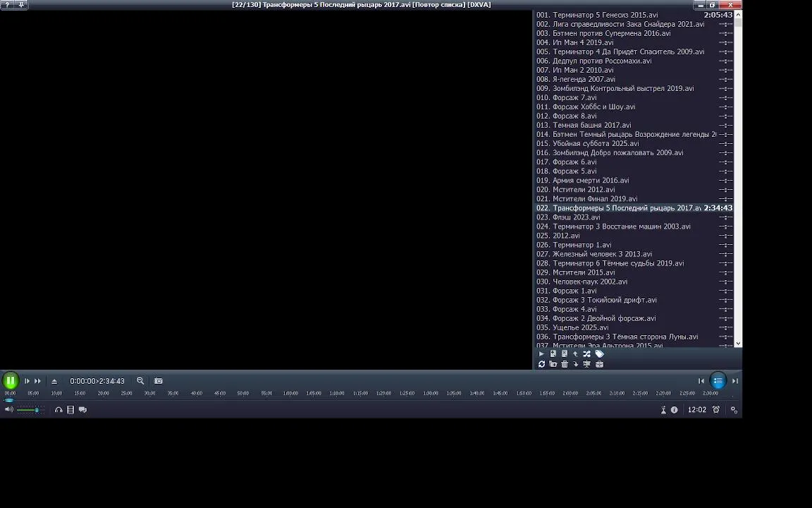The width and height of the screenshot is (812, 508).
Task: Toggle the playlist panel blue button
Action: 718,380
